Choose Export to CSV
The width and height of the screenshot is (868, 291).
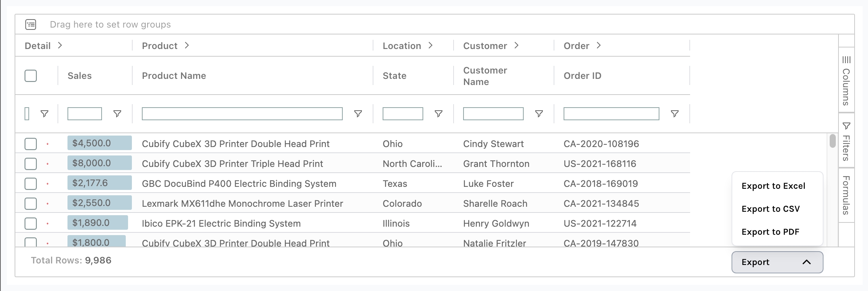tap(771, 209)
